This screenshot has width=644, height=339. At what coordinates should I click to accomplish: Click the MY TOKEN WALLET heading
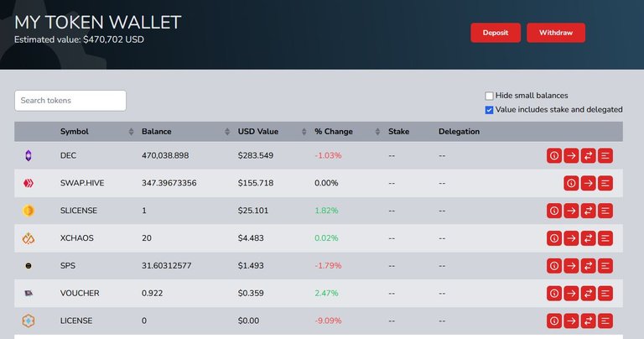[x=98, y=22]
